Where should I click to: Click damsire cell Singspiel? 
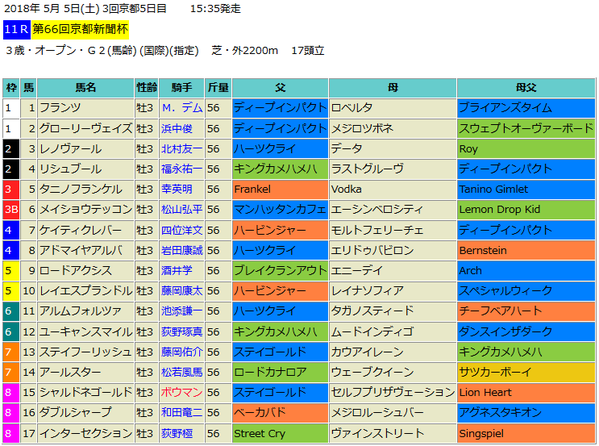coord(526,433)
